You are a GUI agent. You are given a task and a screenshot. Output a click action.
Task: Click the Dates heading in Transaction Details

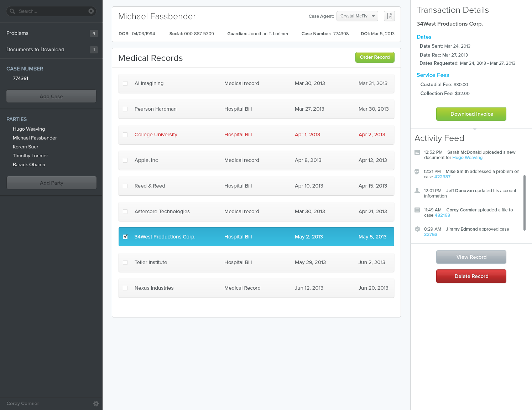(x=424, y=37)
